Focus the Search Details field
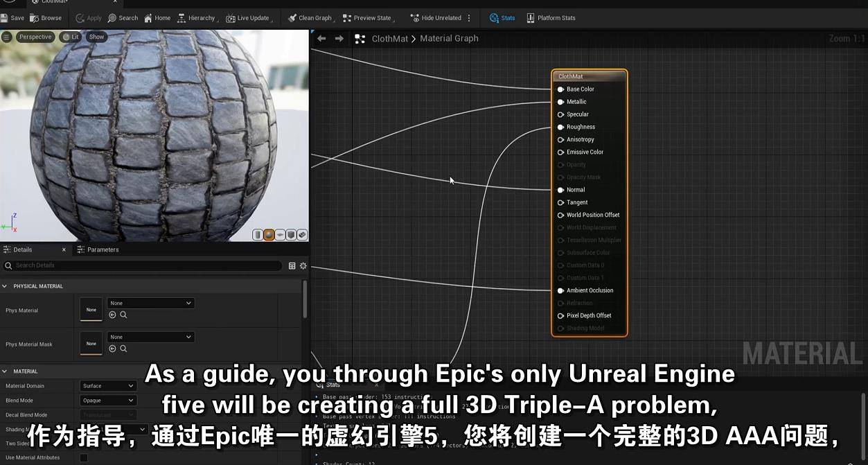The width and height of the screenshot is (868, 465). (142, 265)
